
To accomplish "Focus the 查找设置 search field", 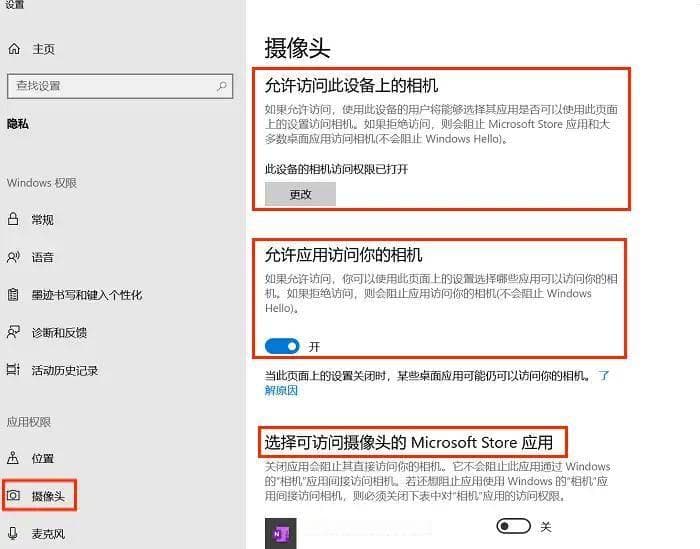I will [x=120, y=86].
